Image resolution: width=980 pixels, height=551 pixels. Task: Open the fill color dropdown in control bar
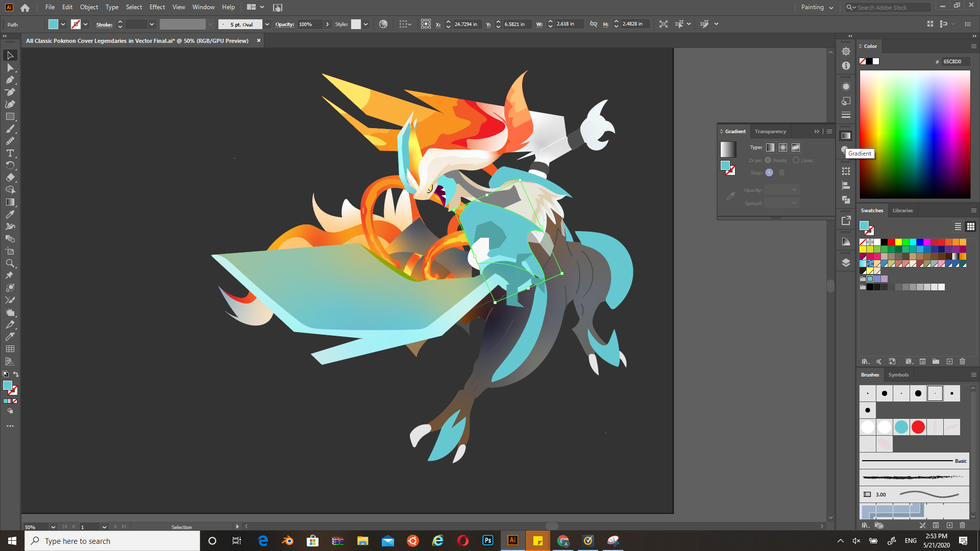pyautogui.click(x=63, y=24)
